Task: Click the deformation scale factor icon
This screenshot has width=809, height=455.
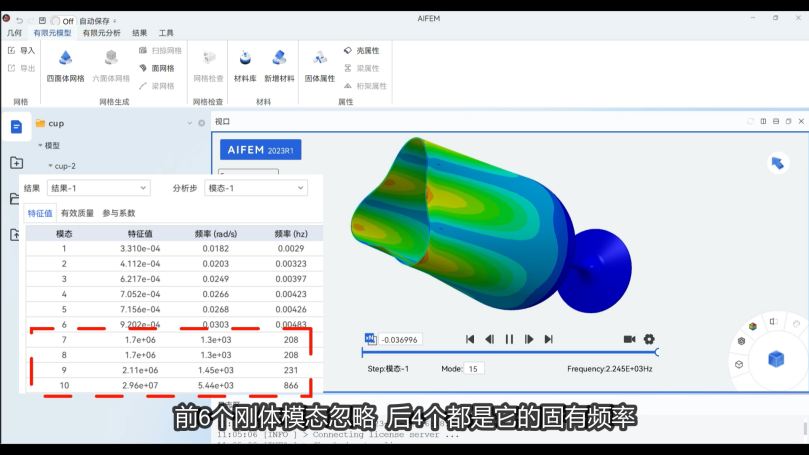Action: pyautogui.click(x=370, y=339)
